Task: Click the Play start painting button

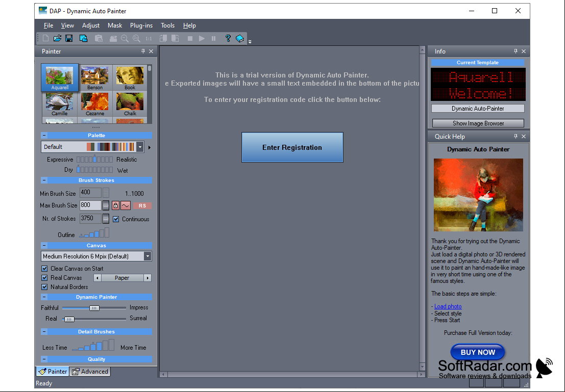Action: 202,38
